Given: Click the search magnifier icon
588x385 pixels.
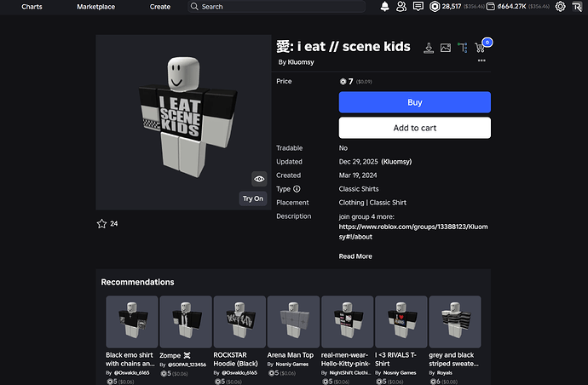Looking at the screenshot, I should click(x=194, y=6).
